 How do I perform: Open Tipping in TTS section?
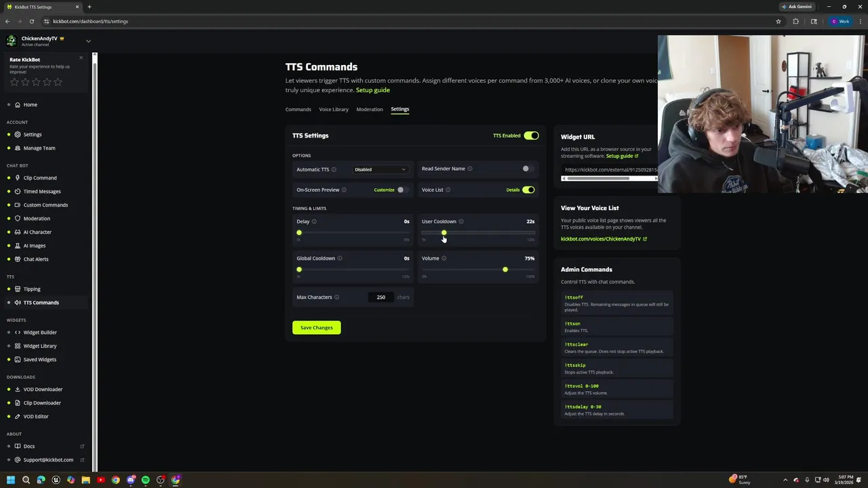pyautogui.click(x=32, y=289)
